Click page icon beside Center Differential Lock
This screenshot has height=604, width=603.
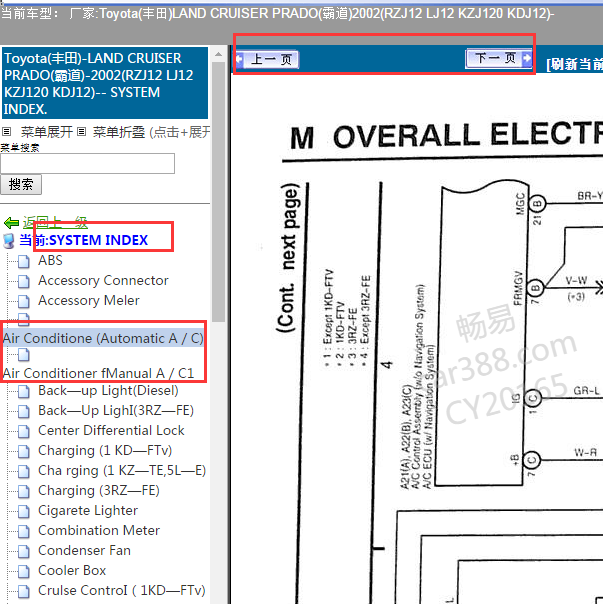pos(24,431)
